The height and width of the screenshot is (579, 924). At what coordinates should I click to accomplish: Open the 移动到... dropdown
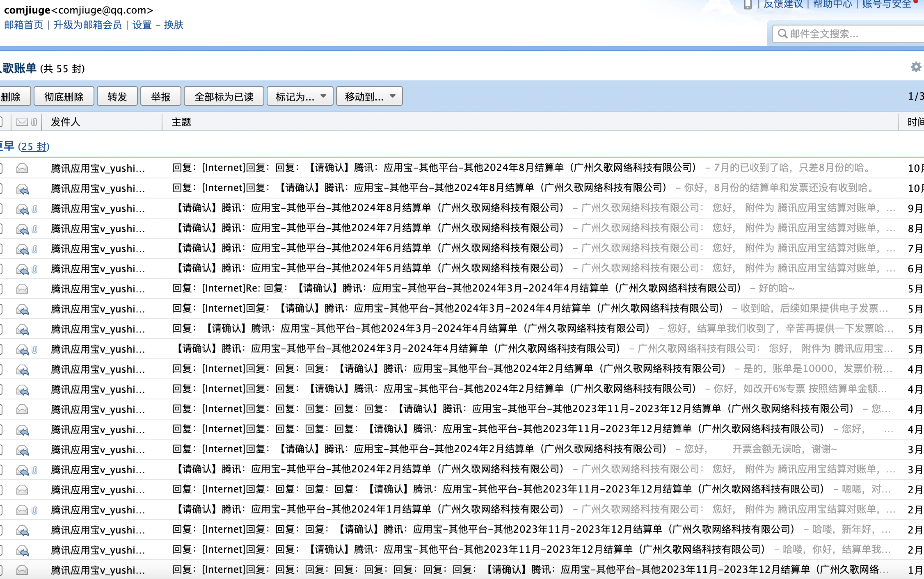click(369, 96)
